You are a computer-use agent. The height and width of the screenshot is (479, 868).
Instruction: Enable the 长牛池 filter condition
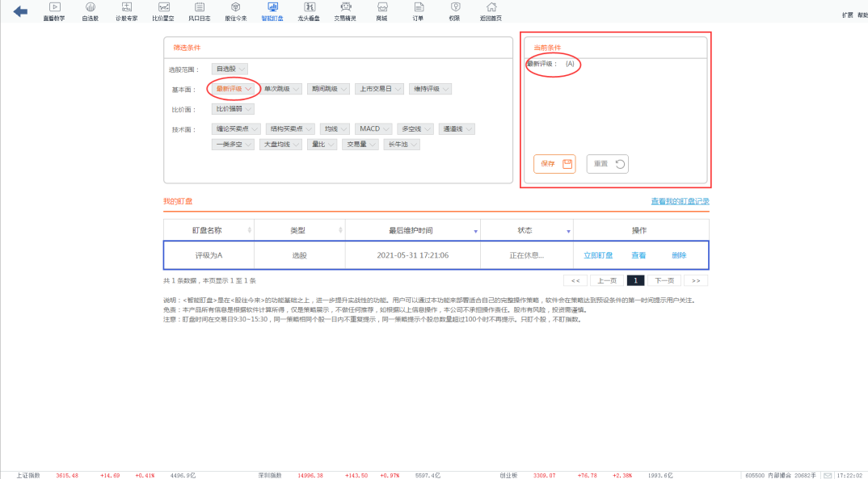pyautogui.click(x=401, y=144)
